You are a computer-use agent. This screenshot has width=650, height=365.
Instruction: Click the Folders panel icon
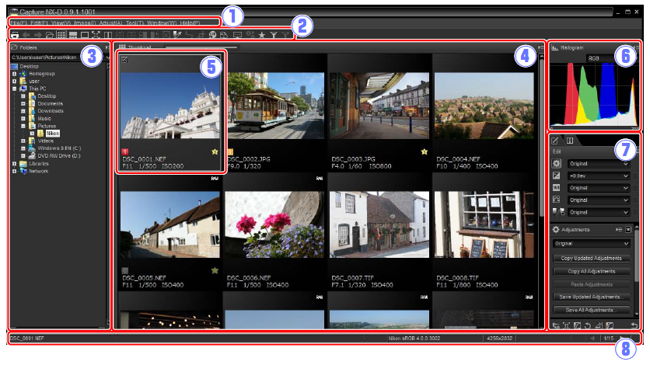click(x=15, y=47)
